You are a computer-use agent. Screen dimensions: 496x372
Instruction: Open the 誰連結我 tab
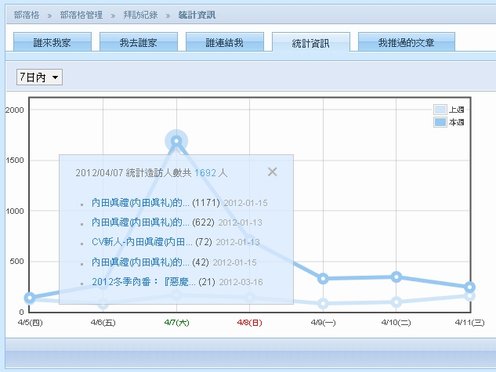coord(225,42)
